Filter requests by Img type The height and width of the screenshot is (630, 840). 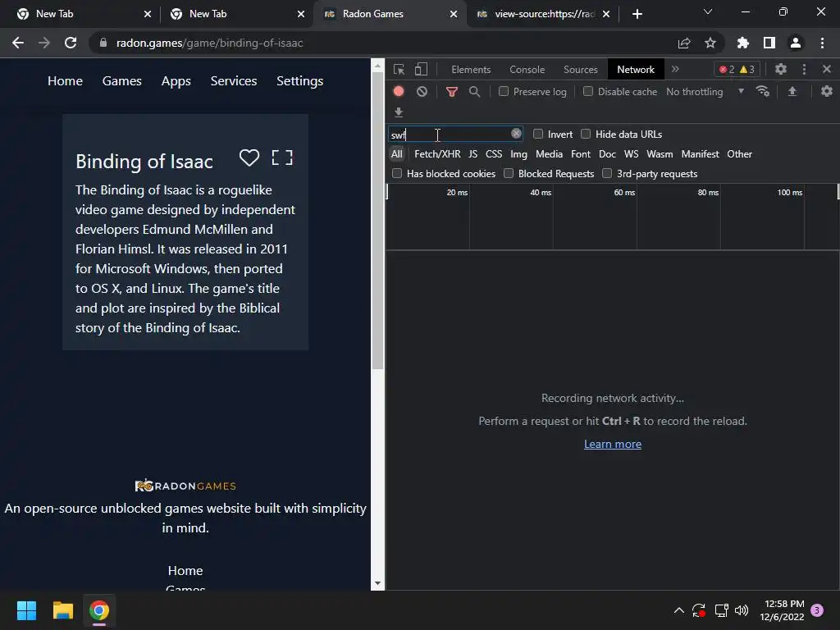(518, 154)
